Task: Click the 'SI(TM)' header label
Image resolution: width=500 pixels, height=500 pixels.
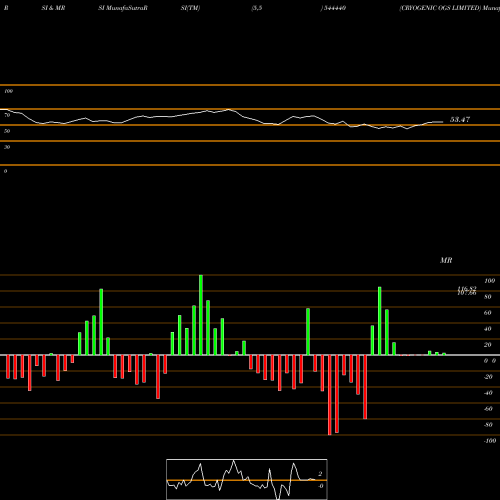Action: click(x=190, y=8)
